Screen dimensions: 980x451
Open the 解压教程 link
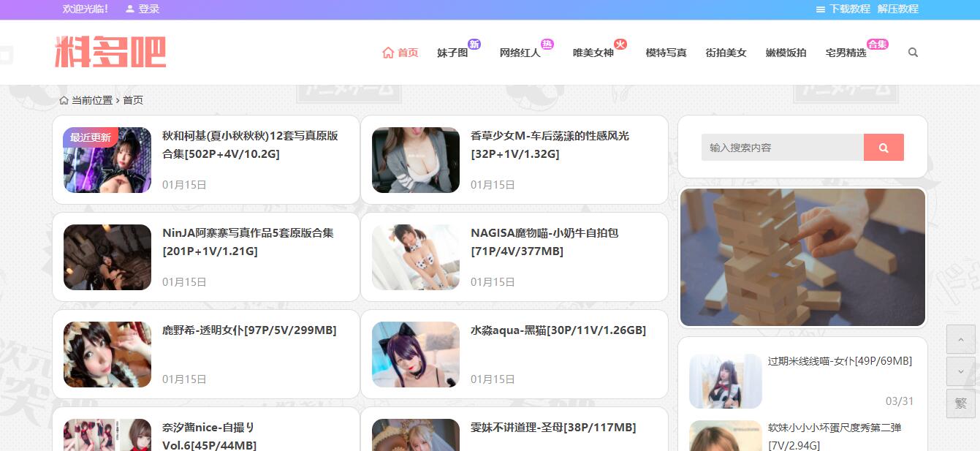[x=898, y=9]
